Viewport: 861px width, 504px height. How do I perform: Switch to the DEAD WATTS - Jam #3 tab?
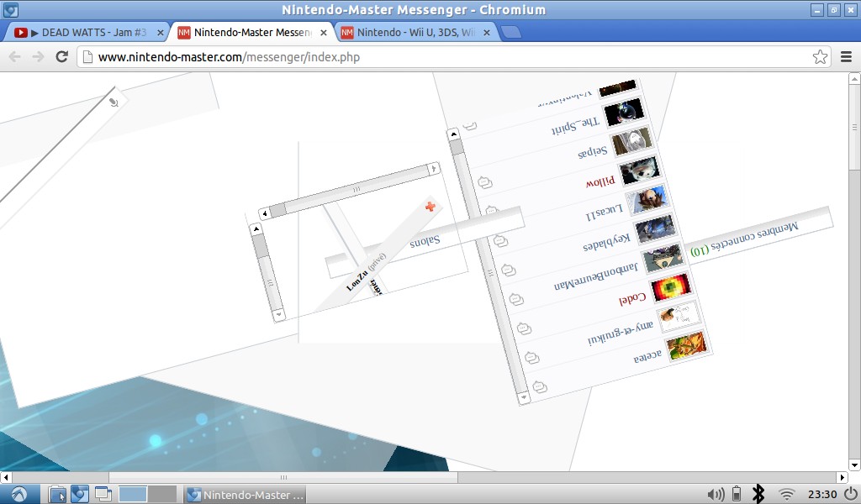pyautogui.click(x=87, y=33)
